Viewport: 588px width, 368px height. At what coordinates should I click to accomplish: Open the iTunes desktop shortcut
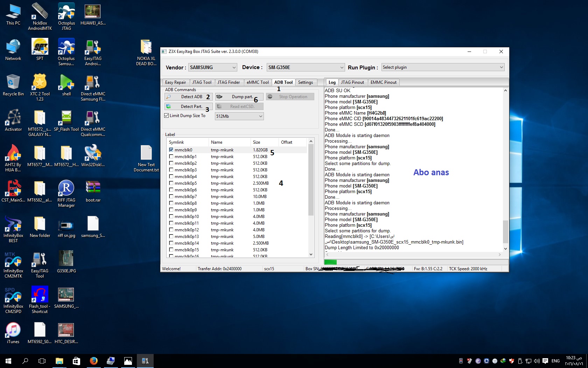click(13, 333)
